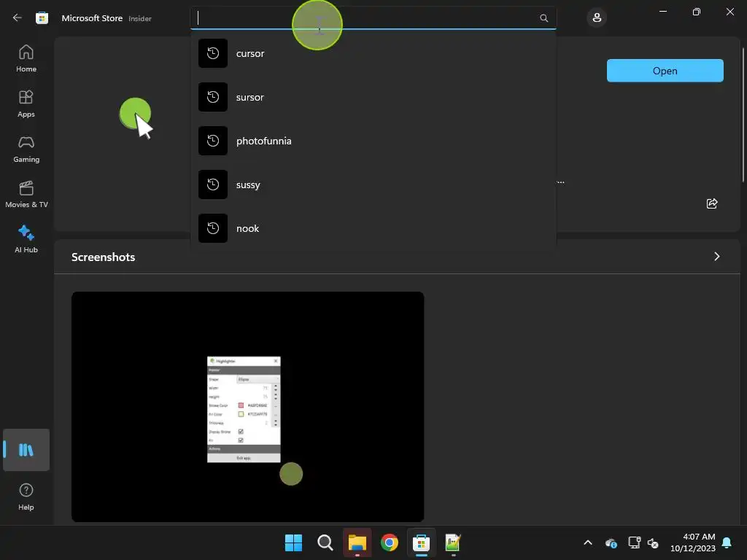Click Microsoft Store taskbar icon
This screenshot has width=747, height=560.
421,542
